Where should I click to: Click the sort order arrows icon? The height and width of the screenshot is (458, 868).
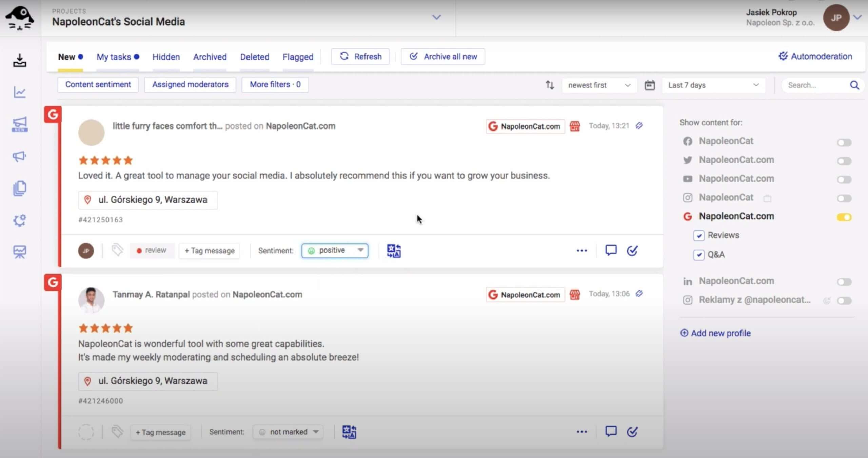point(550,85)
